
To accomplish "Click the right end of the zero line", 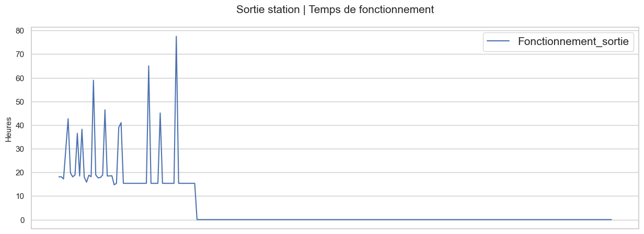I will (x=611, y=220).
